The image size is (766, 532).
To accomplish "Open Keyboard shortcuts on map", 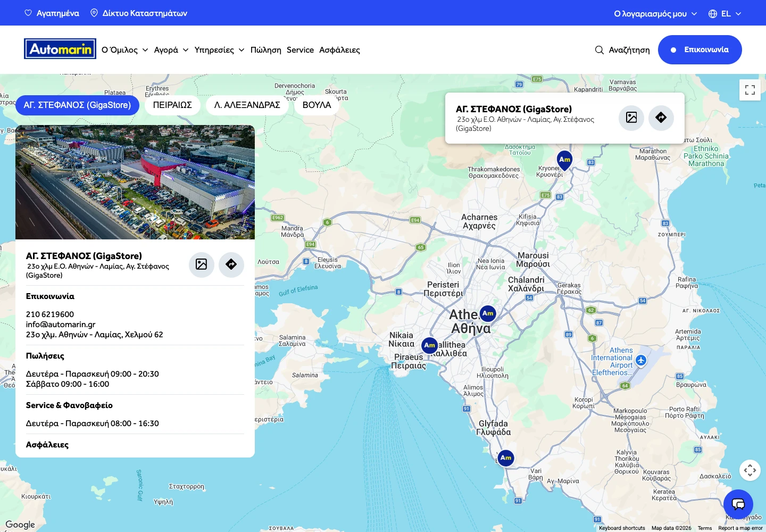I will [622, 528].
